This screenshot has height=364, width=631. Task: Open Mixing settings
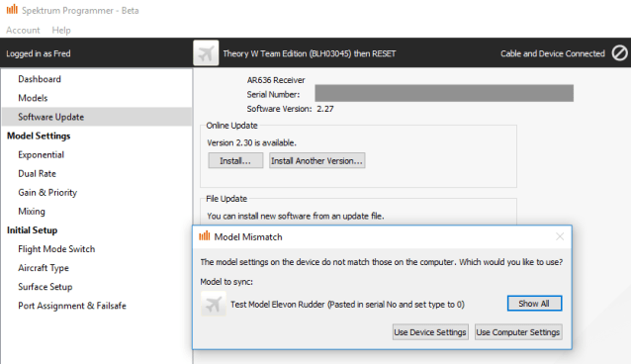coord(97,212)
